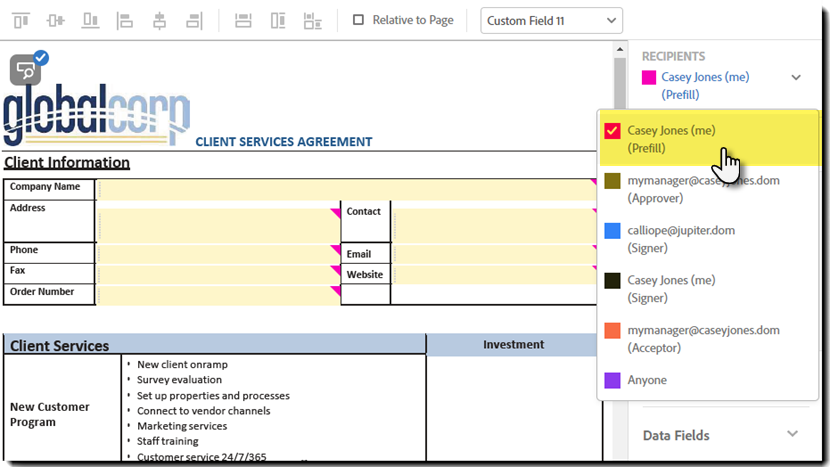Click the align top edges icon
The height and width of the screenshot is (467, 830).
tap(21, 20)
